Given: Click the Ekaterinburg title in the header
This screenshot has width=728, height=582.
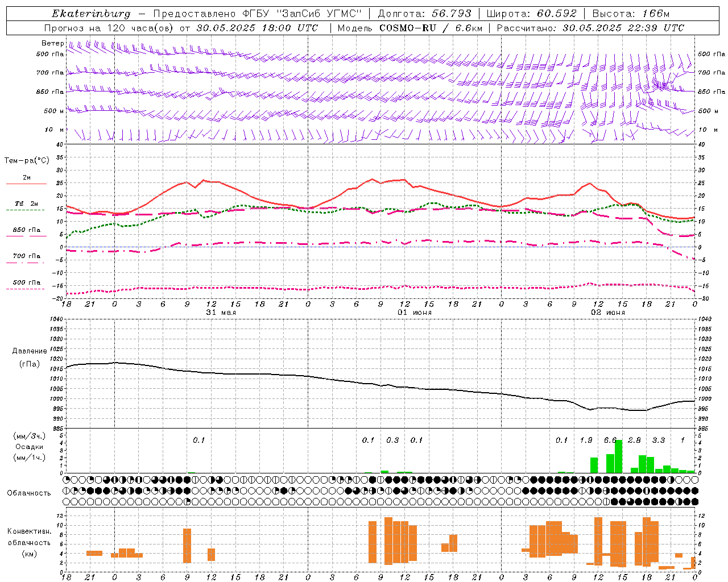Looking at the screenshot, I should pos(91,14).
